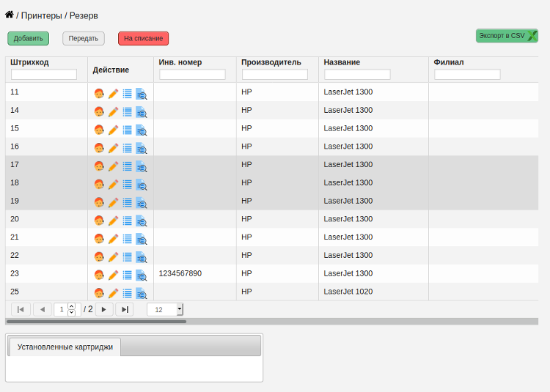Open document search icon in row 19
Image resolution: width=550 pixels, height=392 pixels.
tap(142, 203)
